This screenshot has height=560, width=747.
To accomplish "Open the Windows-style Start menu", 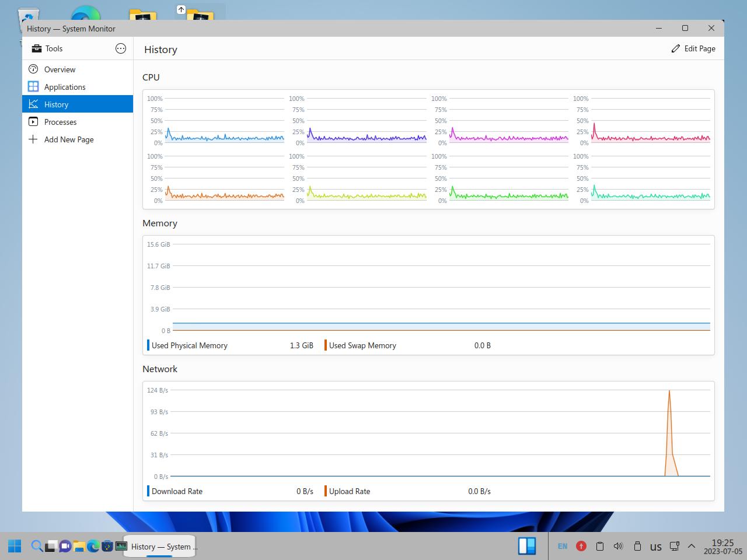I will tap(15, 546).
